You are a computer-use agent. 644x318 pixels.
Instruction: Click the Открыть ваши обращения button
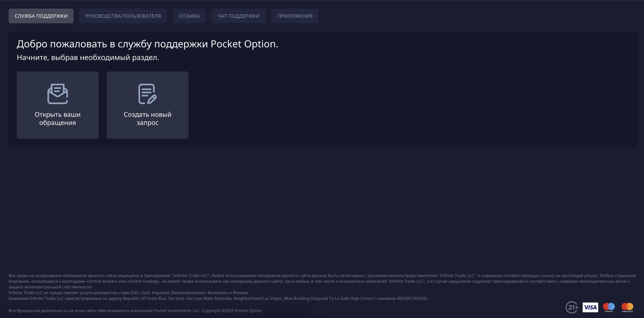pyautogui.click(x=57, y=118)
